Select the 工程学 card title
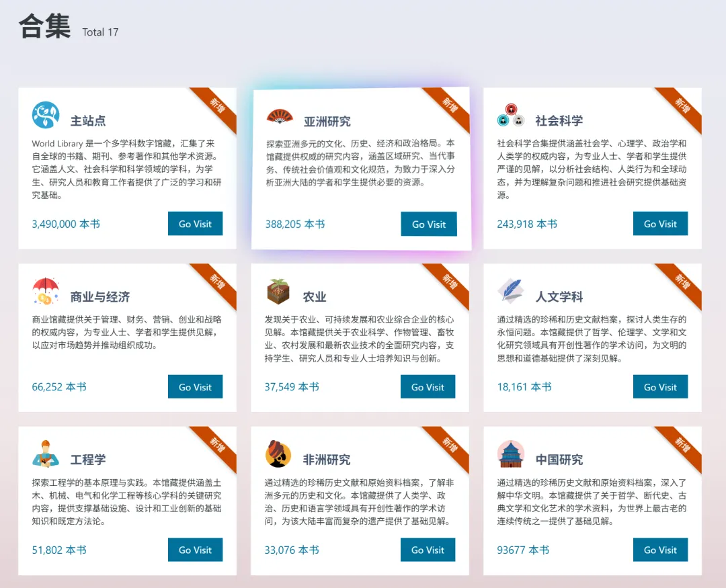This screenshot has width=726, height=588. (88, 460)
